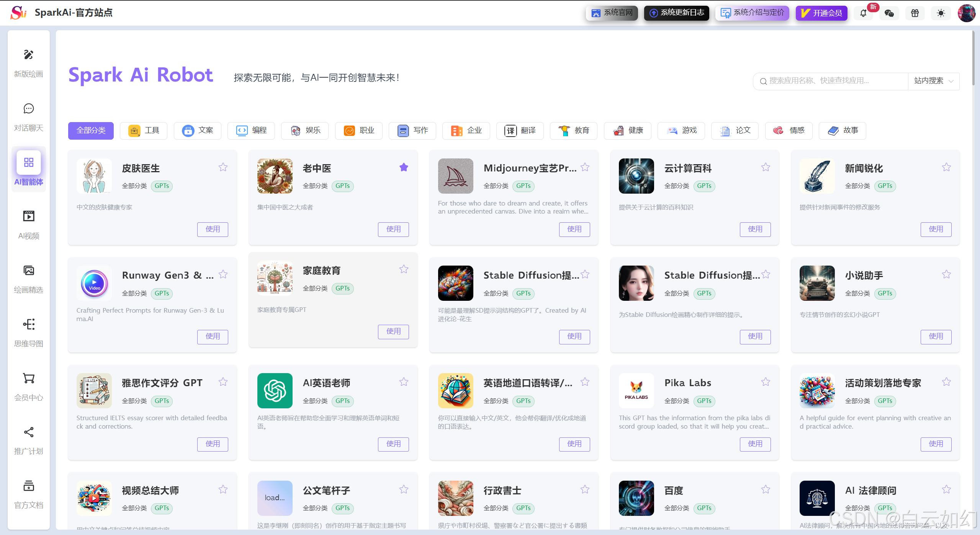The image size is (980, 535).
Task: Open the 系统更新日志 header button
Action: 677,13
